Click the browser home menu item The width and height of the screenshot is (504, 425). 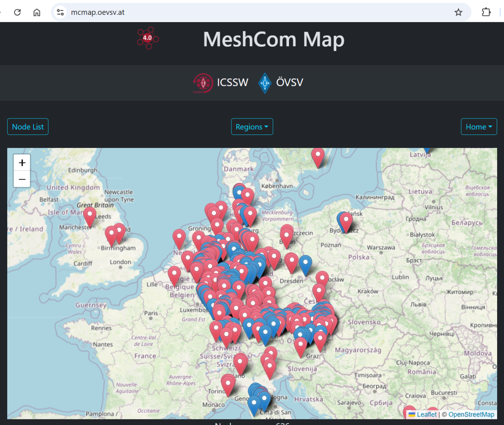pyautogui.click(x=37, y=12)
